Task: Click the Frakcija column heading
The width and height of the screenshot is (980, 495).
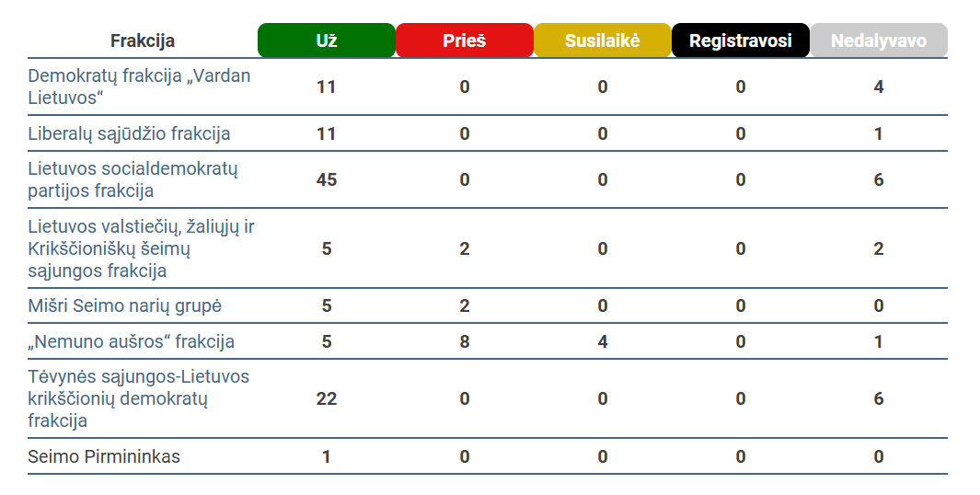Action: (x=143, y=41)
